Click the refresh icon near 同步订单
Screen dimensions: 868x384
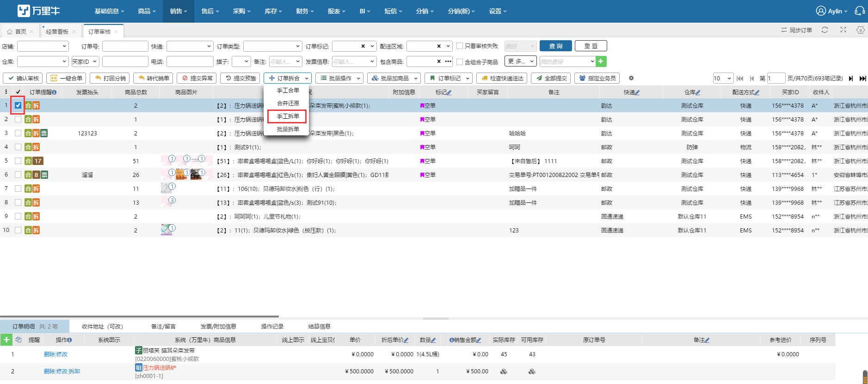pyautogui.click(x=825, y=30)
